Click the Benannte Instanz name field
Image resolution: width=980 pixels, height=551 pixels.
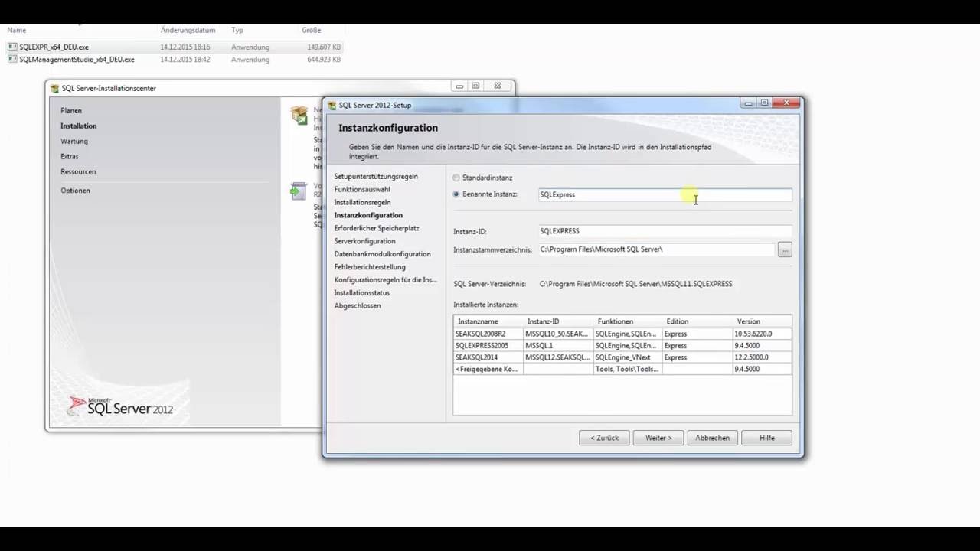[665, 194]
